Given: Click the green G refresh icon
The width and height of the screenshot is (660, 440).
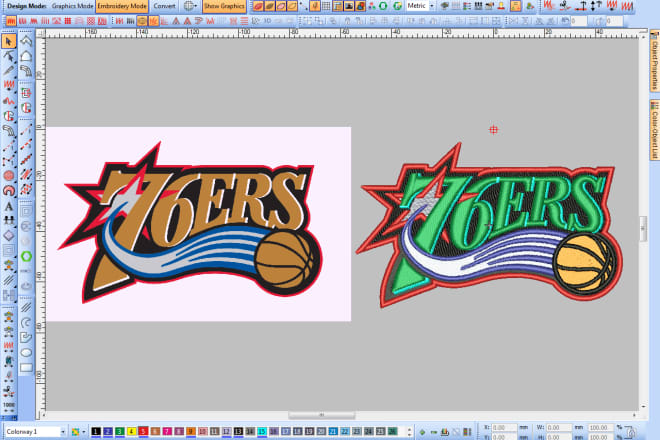Looking at the screenshot, I should click(x=397, y=6).
